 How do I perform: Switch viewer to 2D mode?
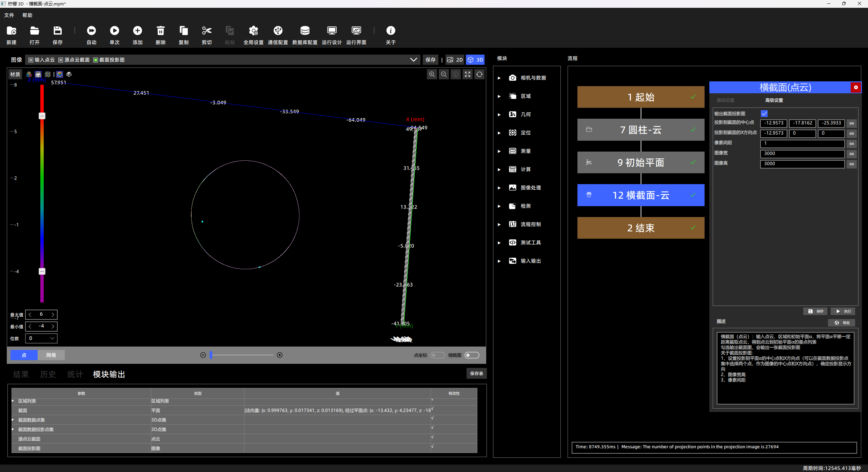[455, 60]
